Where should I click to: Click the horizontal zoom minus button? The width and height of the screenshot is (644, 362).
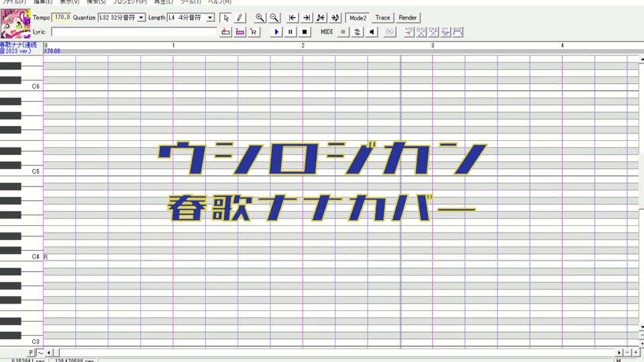(627, 353)
